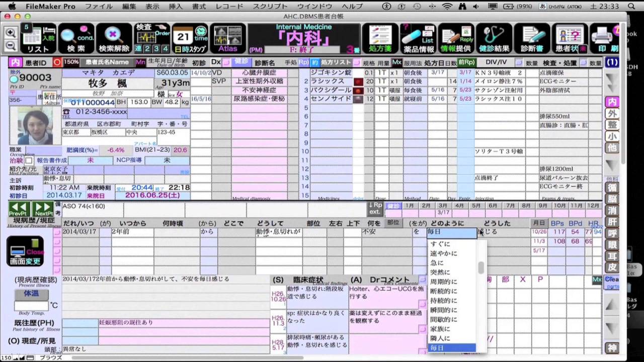This screenshot has width=644, height=362.
Task: Select the 眼 eye specialty icon
Action: pos(612,245)
